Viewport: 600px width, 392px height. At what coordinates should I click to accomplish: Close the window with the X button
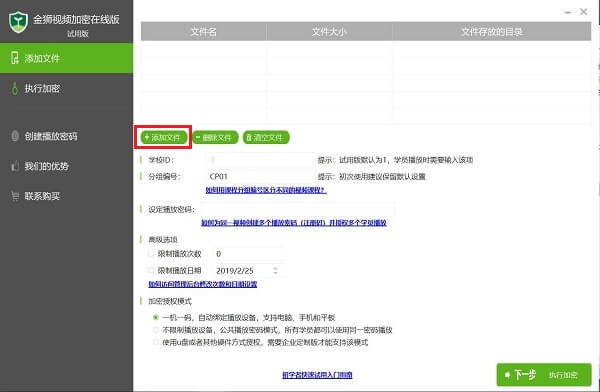pyautogui.click(x=584, y=12)
